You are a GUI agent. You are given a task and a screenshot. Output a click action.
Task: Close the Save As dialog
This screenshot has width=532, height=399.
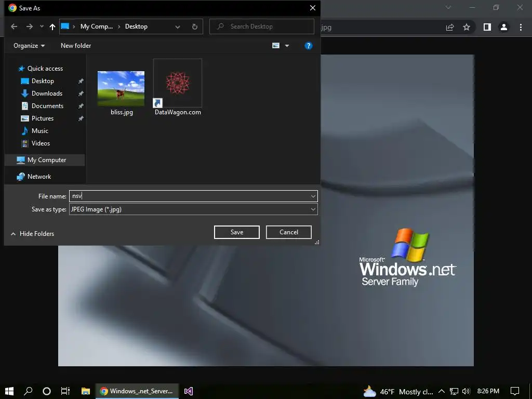(312, 8)
